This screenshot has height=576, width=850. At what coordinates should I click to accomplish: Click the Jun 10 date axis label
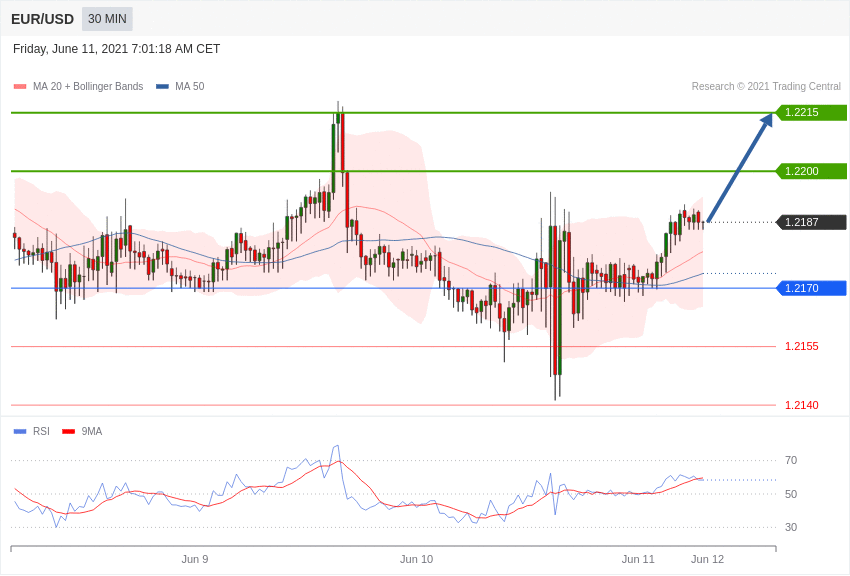416,560
